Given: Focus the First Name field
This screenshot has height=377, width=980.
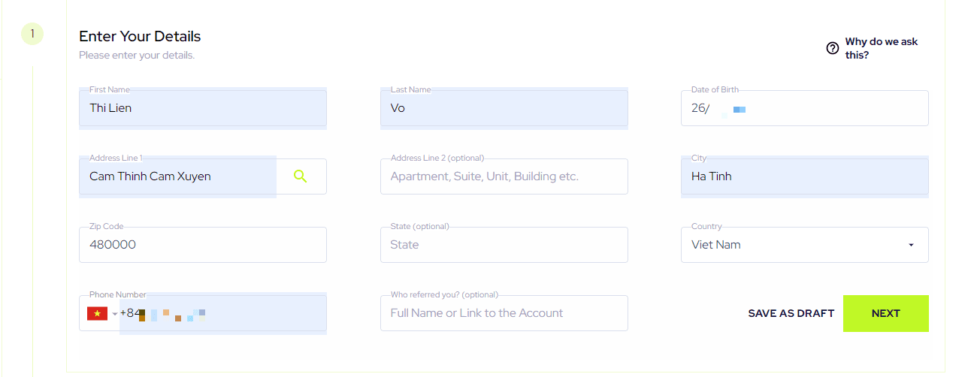Looking at the screenshot, I should (x=203, y=108).
